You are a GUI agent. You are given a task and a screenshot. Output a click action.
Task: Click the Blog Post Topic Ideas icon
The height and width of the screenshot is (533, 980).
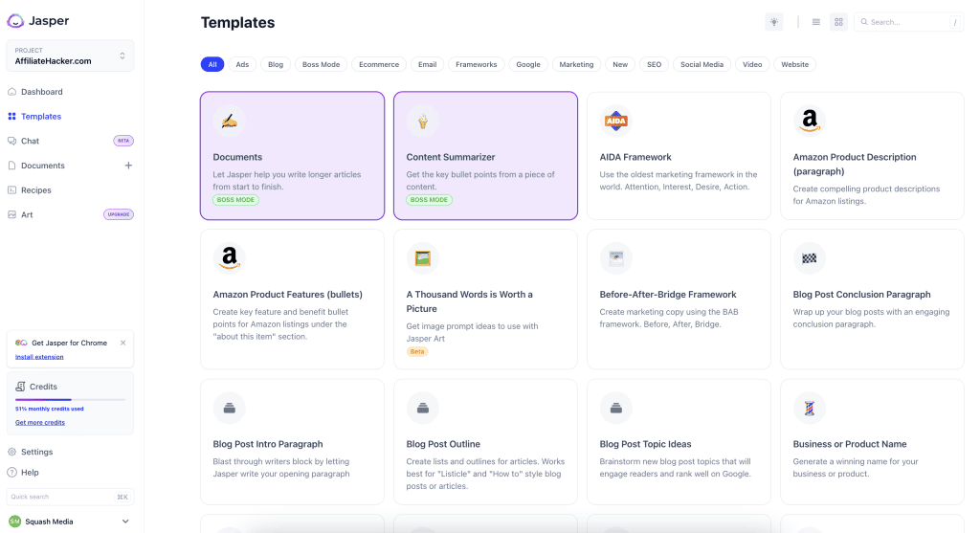(615, 408)
